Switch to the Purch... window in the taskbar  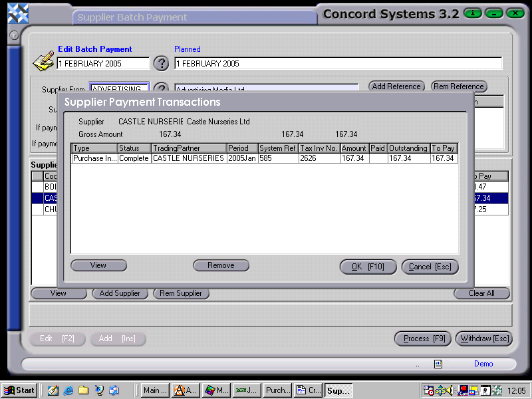pyautogui.click(x=277, y=390)
